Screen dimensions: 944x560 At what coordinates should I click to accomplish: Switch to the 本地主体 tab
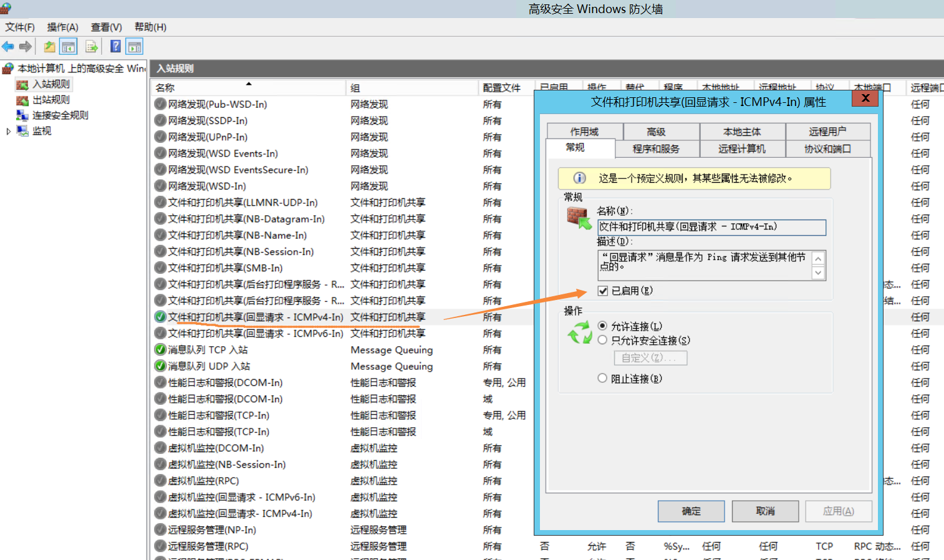[x=742, y=132]
